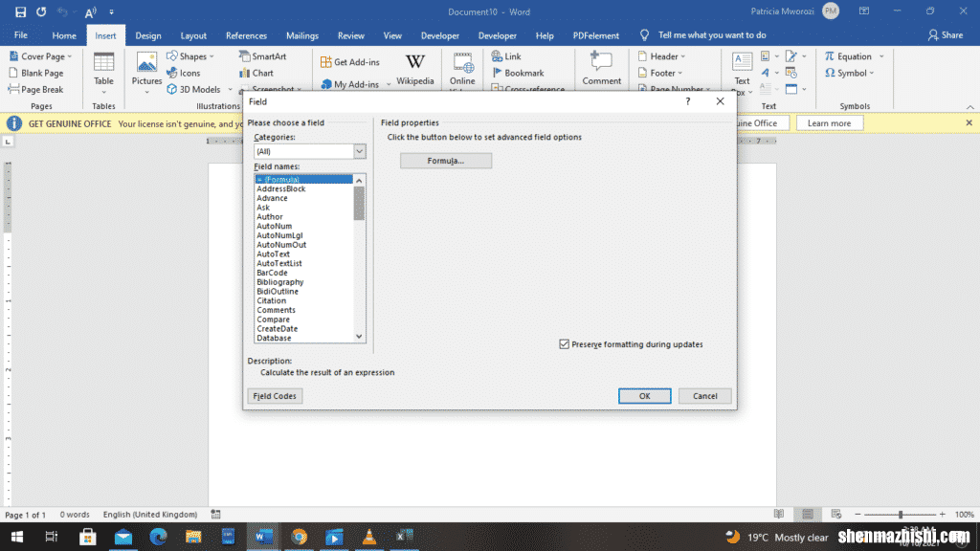The height and width of the screenshot is (551, 980).
Task: Click the Formula... button
Action: pos(446,161)
